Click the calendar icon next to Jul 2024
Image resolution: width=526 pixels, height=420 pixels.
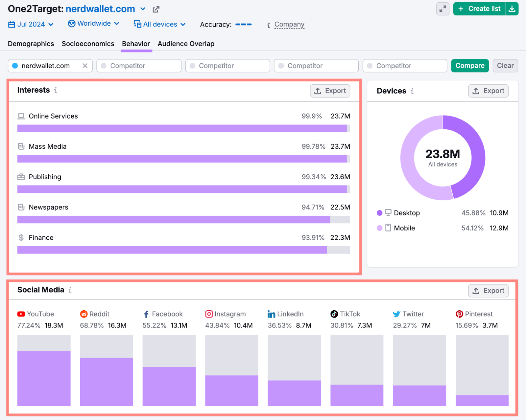point(12,24)
